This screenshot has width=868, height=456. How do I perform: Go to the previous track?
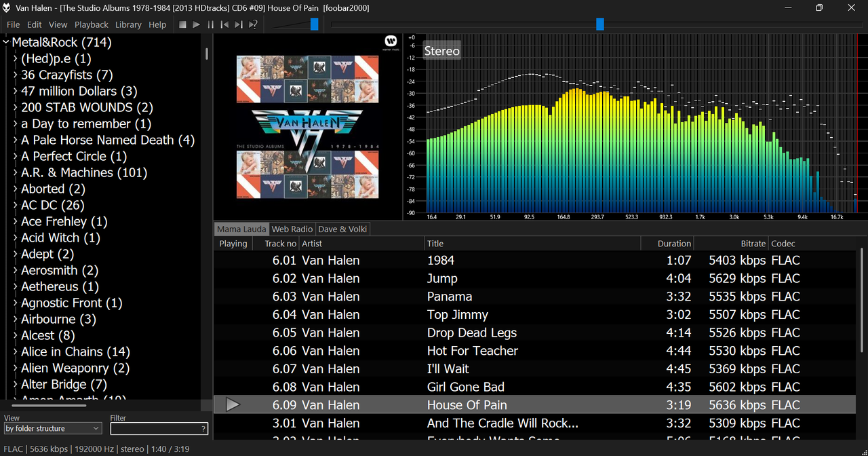224,24
